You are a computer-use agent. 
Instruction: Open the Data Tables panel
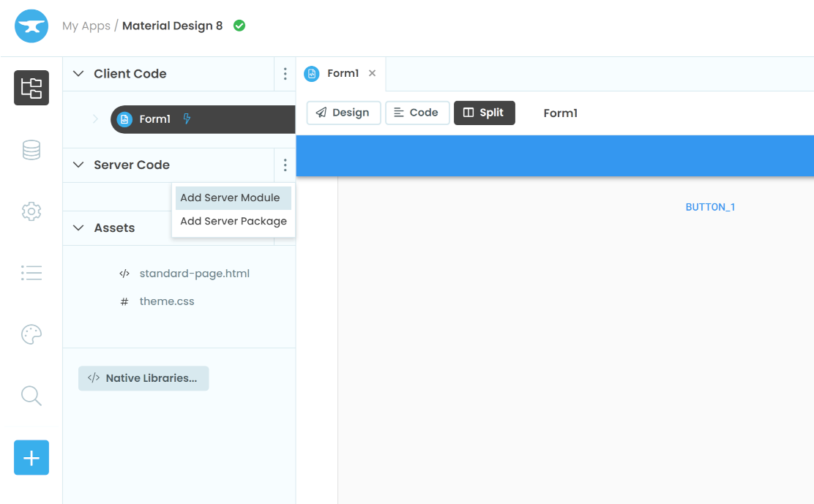click(31, 149)
